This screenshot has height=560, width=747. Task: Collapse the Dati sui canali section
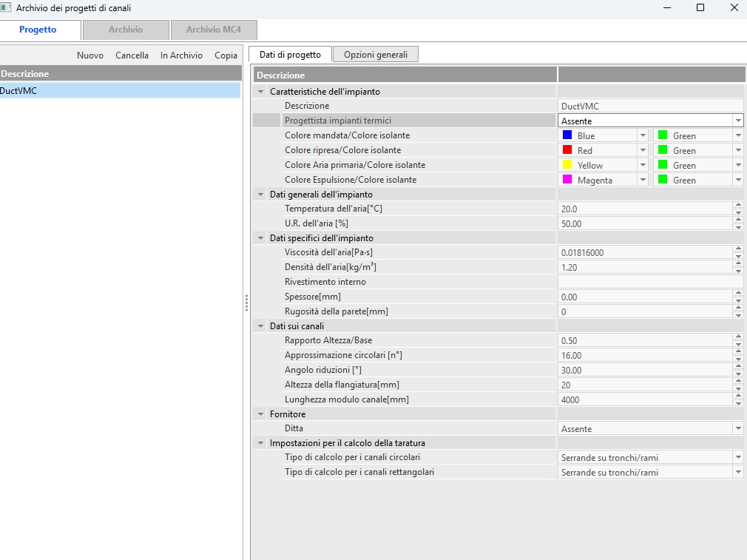[260, 326]
